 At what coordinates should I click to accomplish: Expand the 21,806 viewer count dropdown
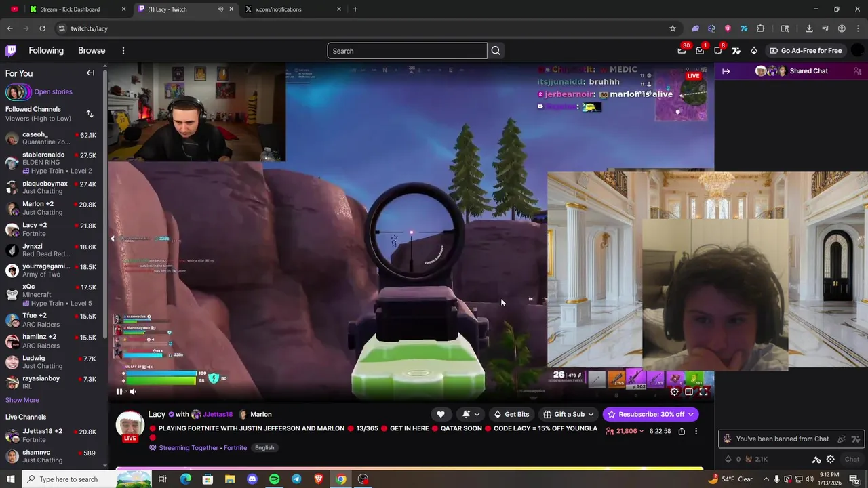pyautogui.click(x=625, y=431)
